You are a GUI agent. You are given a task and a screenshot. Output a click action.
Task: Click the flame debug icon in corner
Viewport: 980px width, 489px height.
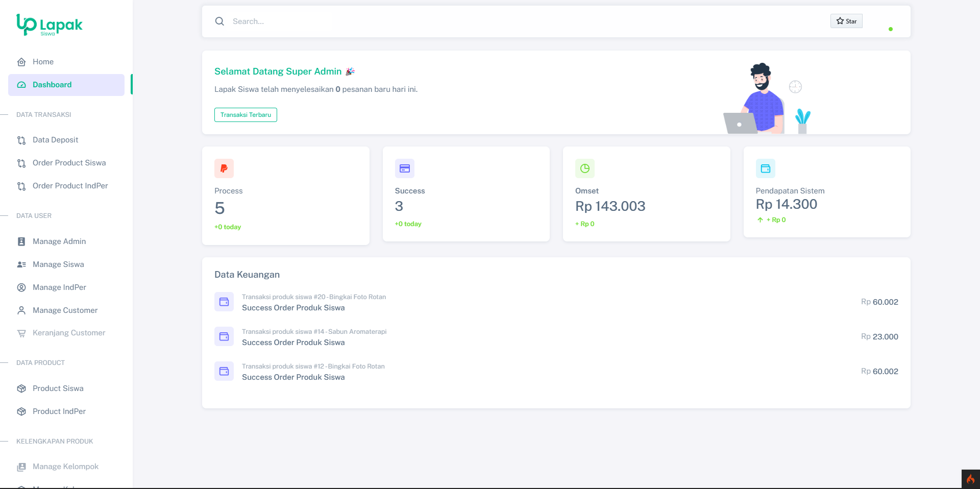970,479
